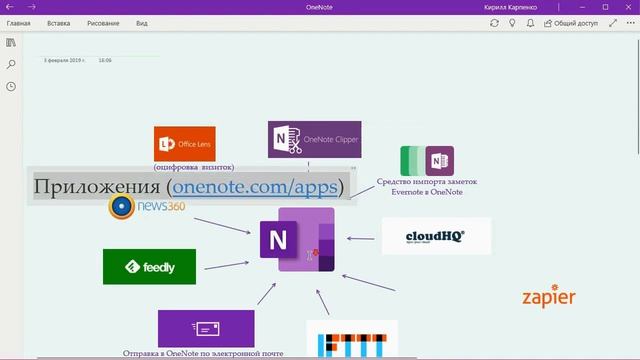640x360 pixels.
Task: Select the zapier logo
Action: (549, 296)
